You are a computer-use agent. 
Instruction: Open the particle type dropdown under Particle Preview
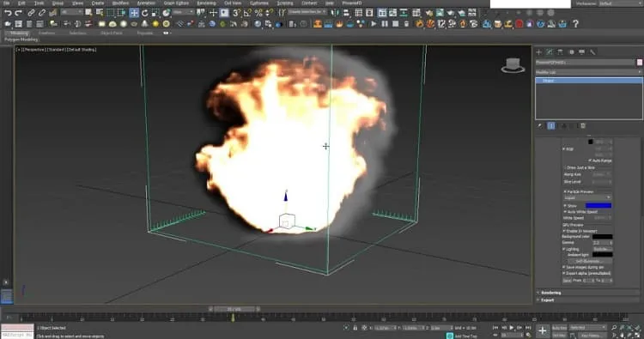click(x=587, y=197)
